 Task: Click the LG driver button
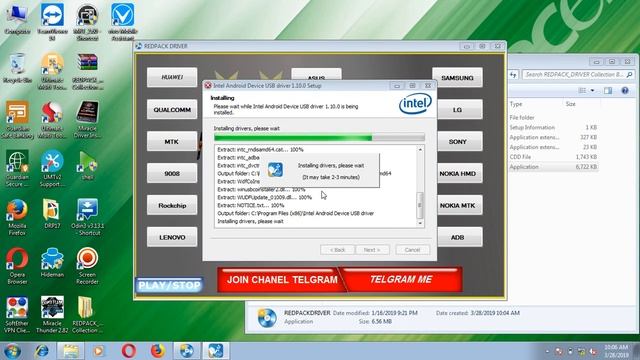click(459, 109)
